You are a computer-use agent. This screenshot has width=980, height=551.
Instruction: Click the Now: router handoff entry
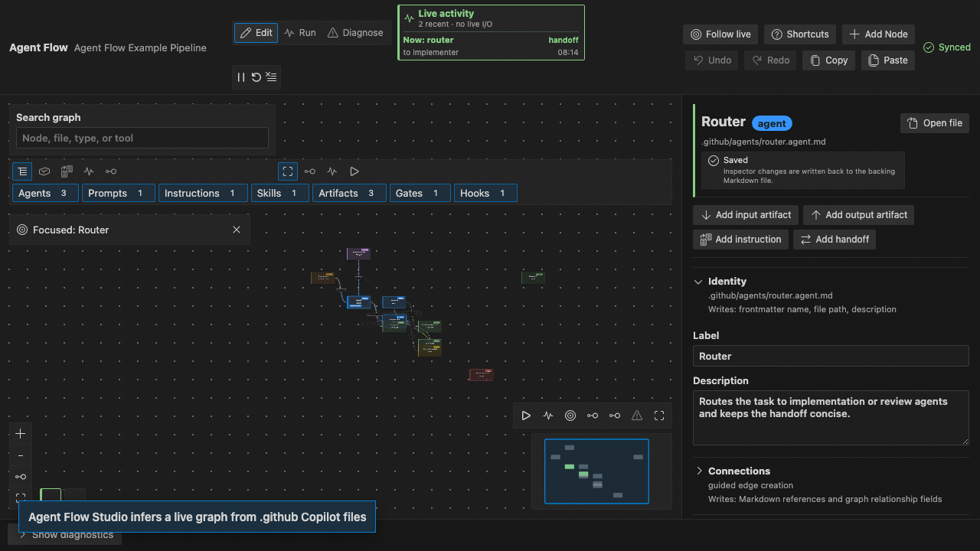(x=491, y=46)
